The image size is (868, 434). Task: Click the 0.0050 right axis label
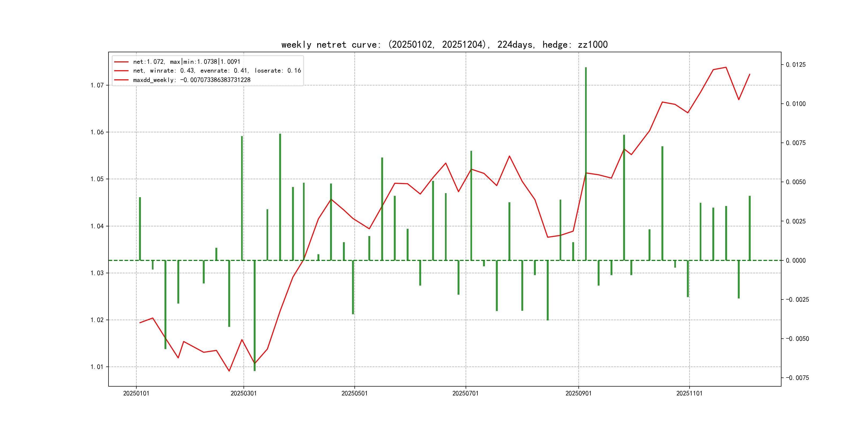(x=796, y=182)
